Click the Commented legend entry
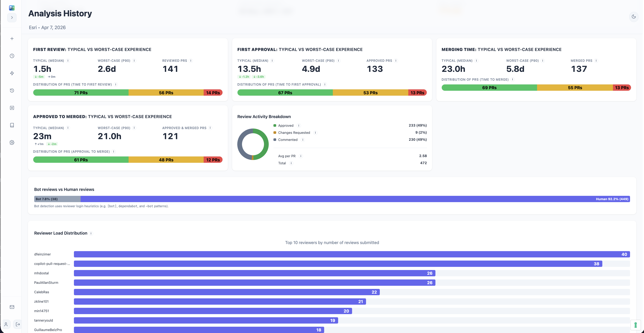644x333 pixels. point(285,140)
